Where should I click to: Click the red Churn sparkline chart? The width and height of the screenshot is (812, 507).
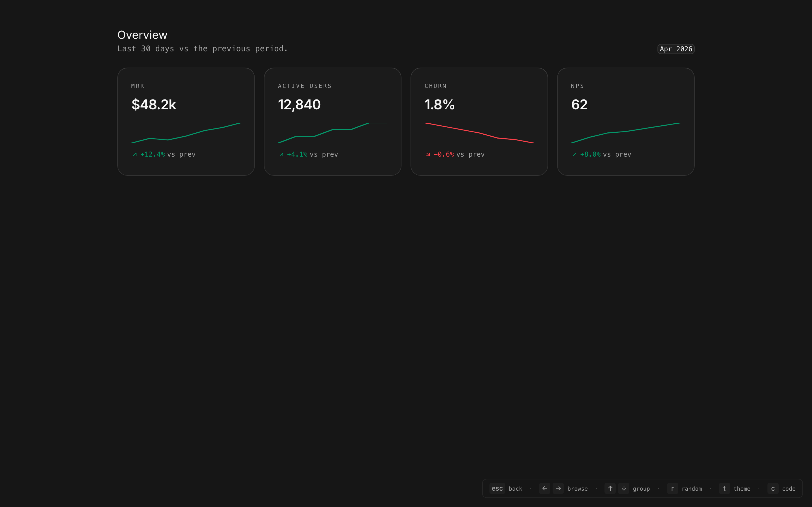pos(479,133)
